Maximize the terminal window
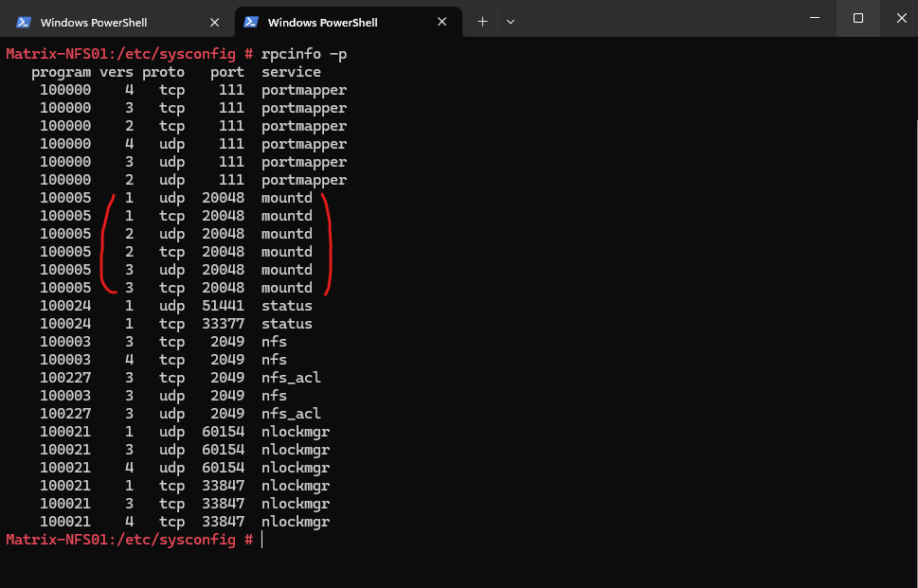The height and width of the screenshot is (588, 918). (x=858, y=18)
